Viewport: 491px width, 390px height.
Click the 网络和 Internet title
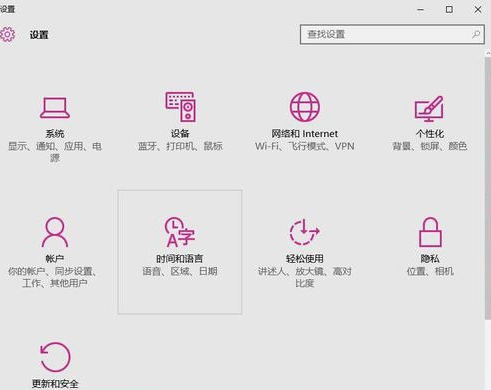tap(304, 134)
